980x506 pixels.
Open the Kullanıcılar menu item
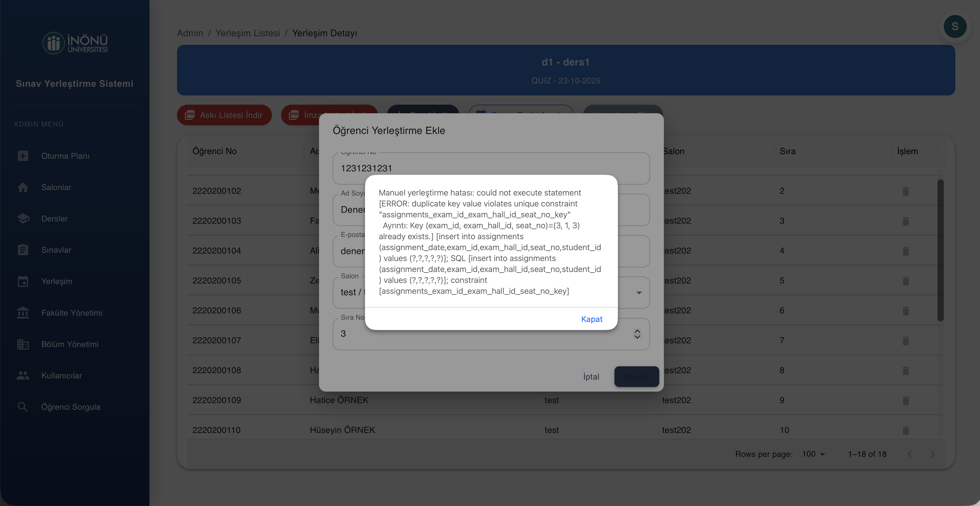62,375
